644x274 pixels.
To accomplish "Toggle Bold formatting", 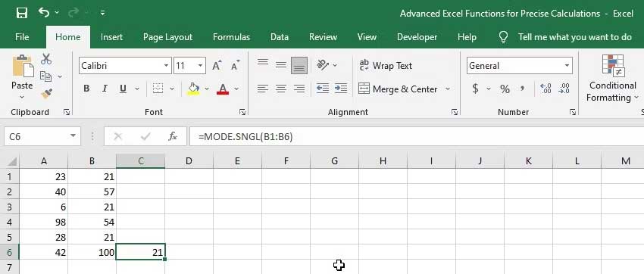I will coord(86,89).
